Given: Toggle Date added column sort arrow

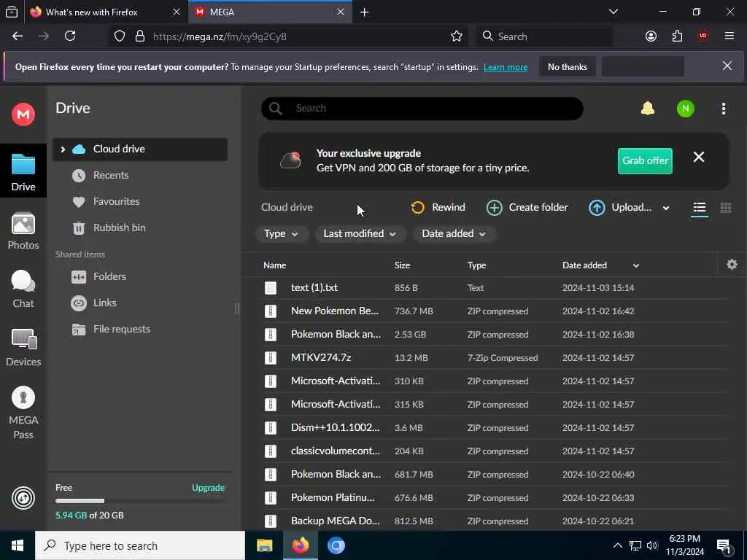Looking at the screenshot, I should 635,265.
